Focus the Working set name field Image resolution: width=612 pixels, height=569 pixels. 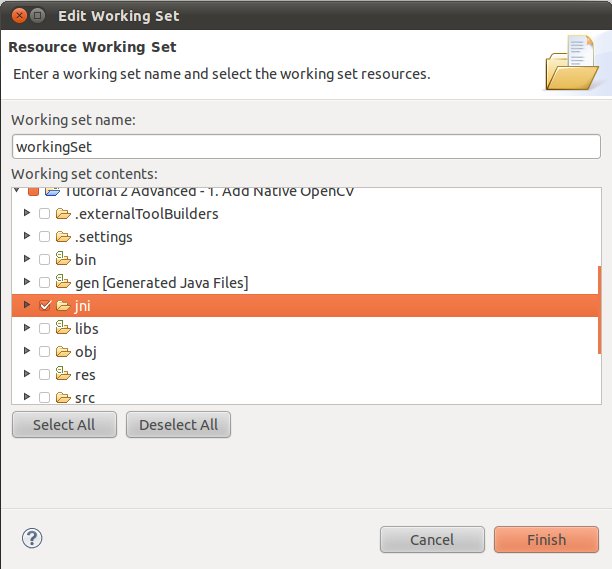pos(305,146)
